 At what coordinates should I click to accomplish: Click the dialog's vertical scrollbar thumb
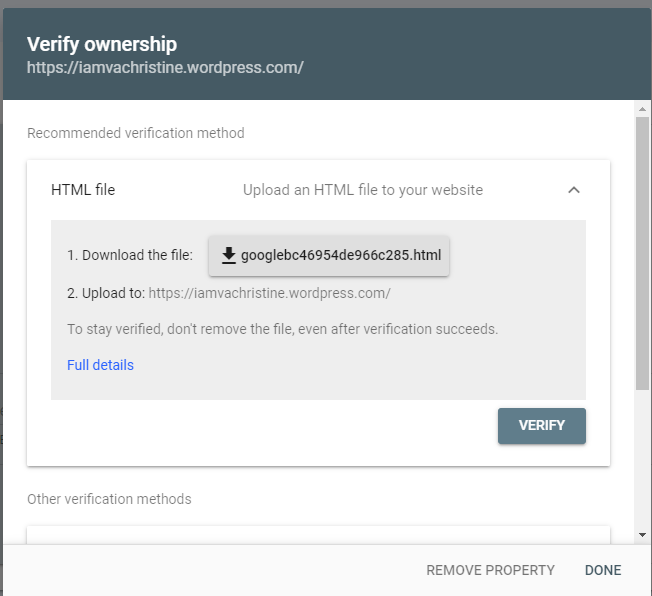(643, 250)
